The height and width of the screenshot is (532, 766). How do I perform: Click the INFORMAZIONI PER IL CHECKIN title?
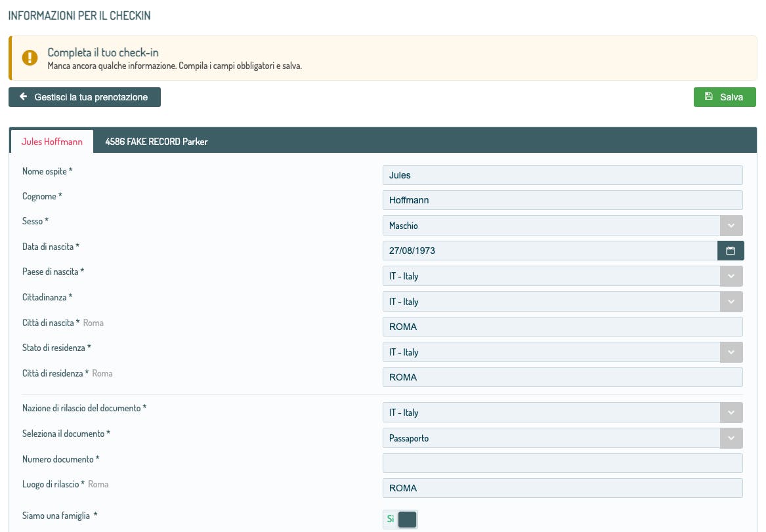click(79, 16)
